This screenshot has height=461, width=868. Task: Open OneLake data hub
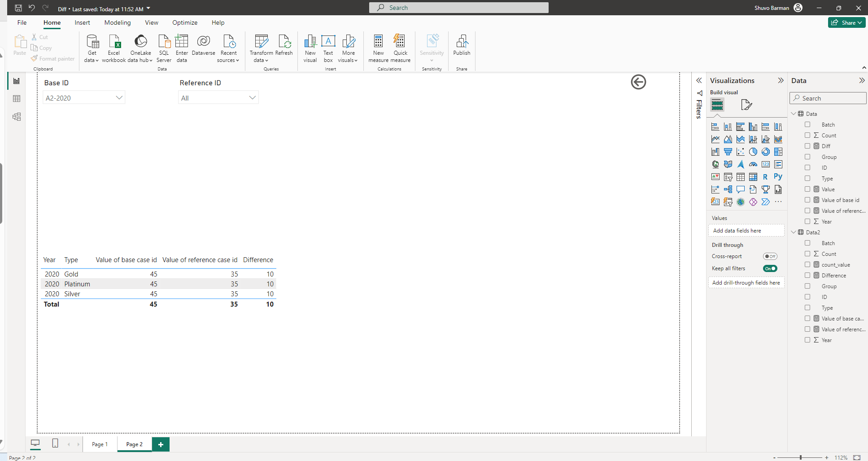(140, 48)
